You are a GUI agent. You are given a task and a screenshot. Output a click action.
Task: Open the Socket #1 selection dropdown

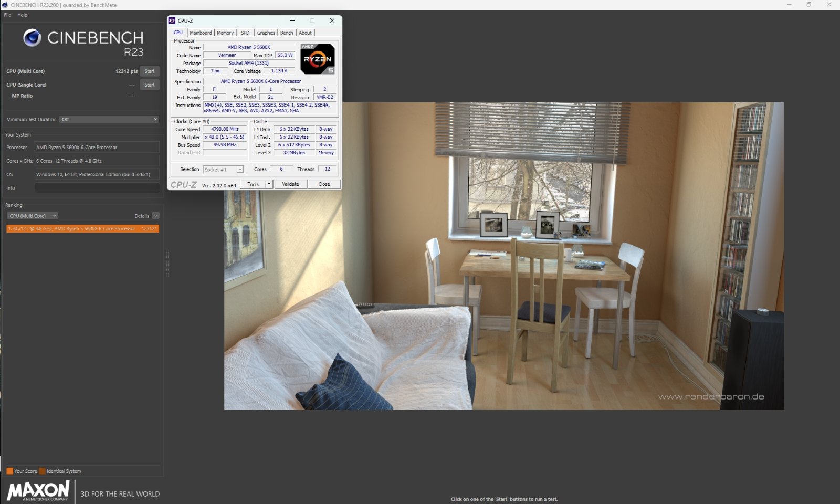pyautogui.click(x=224, y=169)
